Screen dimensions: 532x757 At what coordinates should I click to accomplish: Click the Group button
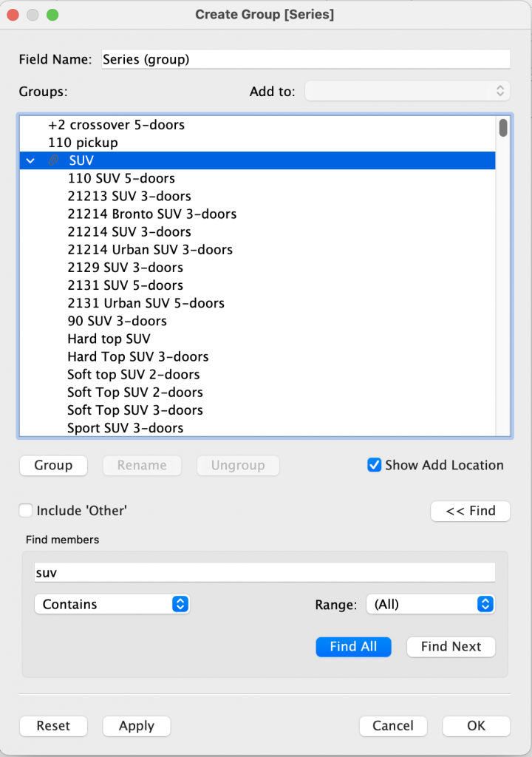coord(53,465)
